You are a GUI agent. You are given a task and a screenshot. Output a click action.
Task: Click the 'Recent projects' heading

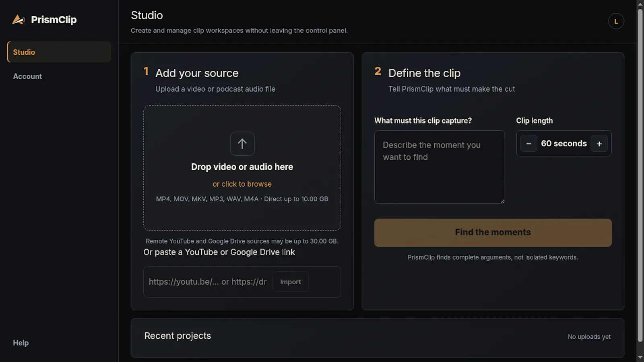click(x=178, y=336)
